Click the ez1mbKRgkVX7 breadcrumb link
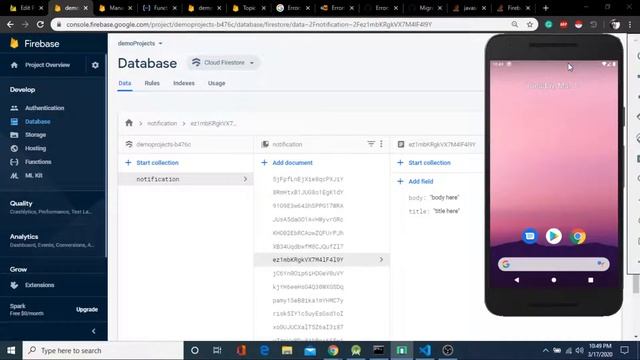This screenshot has width=640, height=360. [213, 123]
